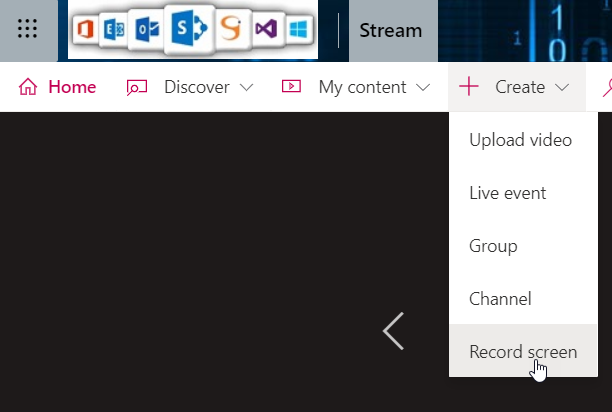This screenshot has height=412, width=612.
Task: Select Record screen menu option
Action: [522, 352]
